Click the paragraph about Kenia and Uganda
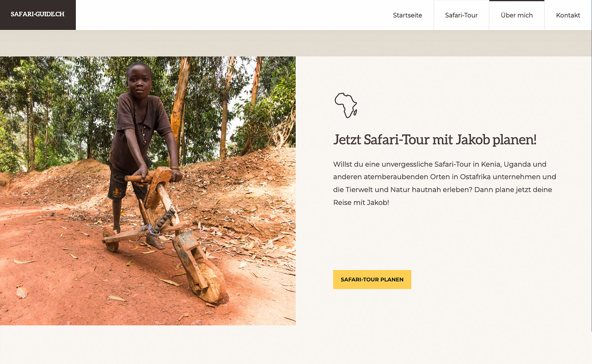The width and height of the screenshot is (592, 364). click(445, 183)
